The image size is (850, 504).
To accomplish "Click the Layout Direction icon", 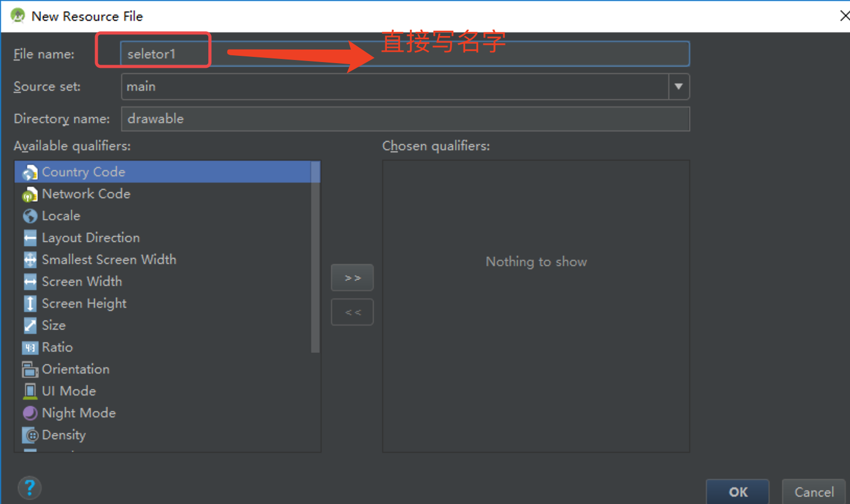I will [x=30, y=237].
